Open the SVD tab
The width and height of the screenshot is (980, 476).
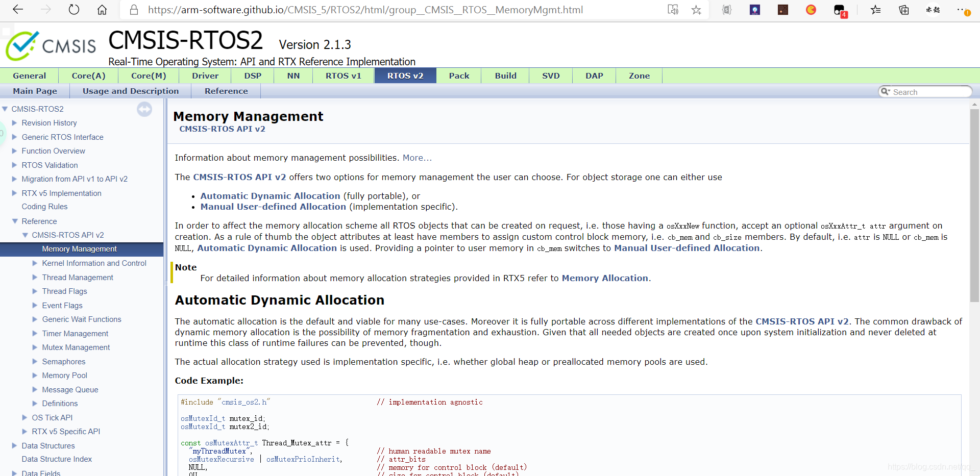[x=551, y=76]
